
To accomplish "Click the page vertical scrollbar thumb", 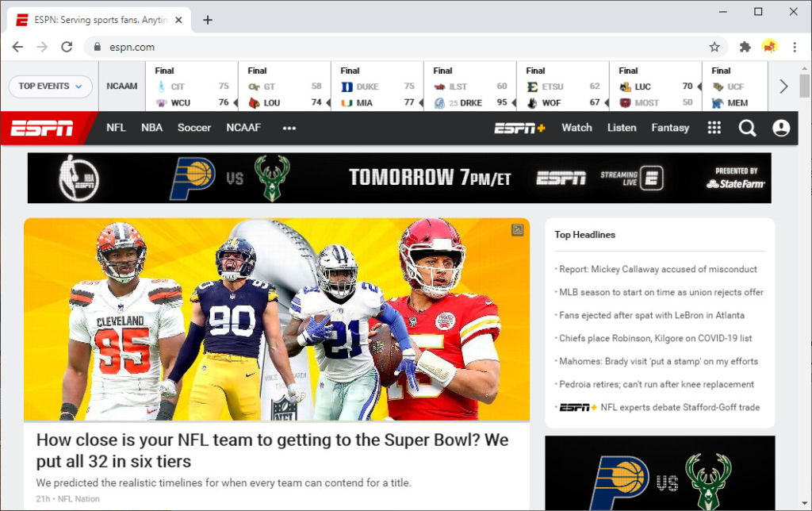I will tap(804, 86).
